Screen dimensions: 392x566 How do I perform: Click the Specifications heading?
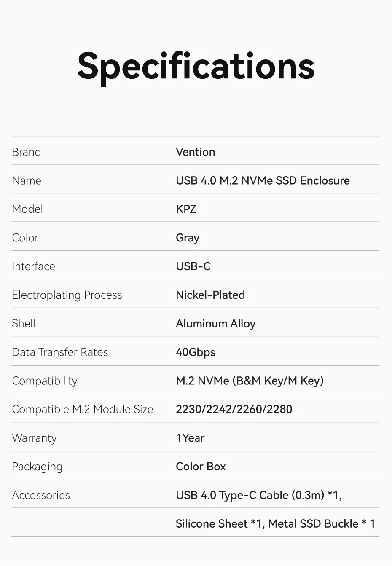point(196,67)
